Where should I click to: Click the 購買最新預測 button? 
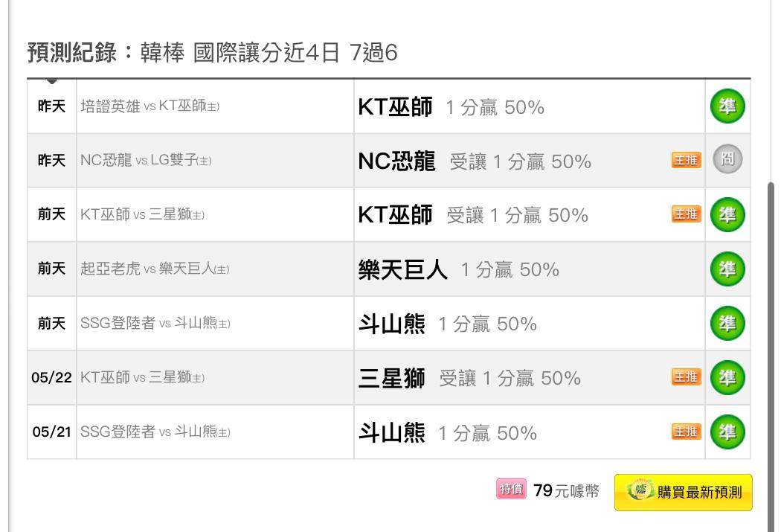[684, 492]
